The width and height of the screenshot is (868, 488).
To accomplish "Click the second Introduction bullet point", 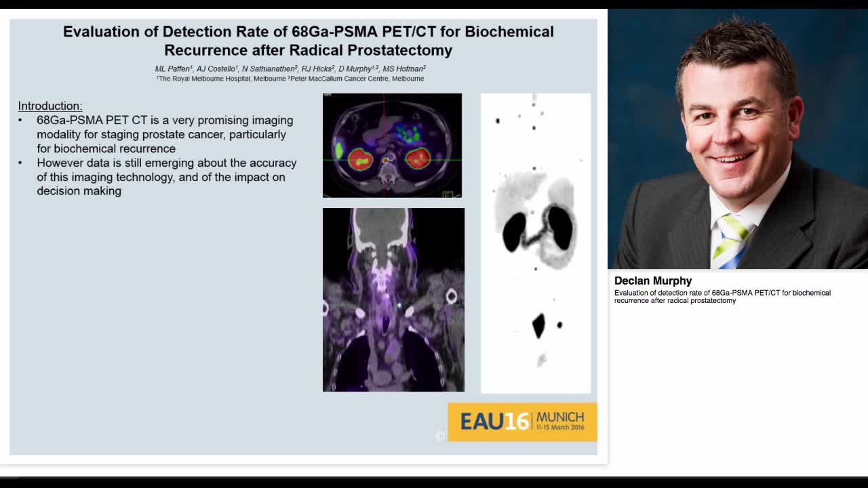I will 166,177.
